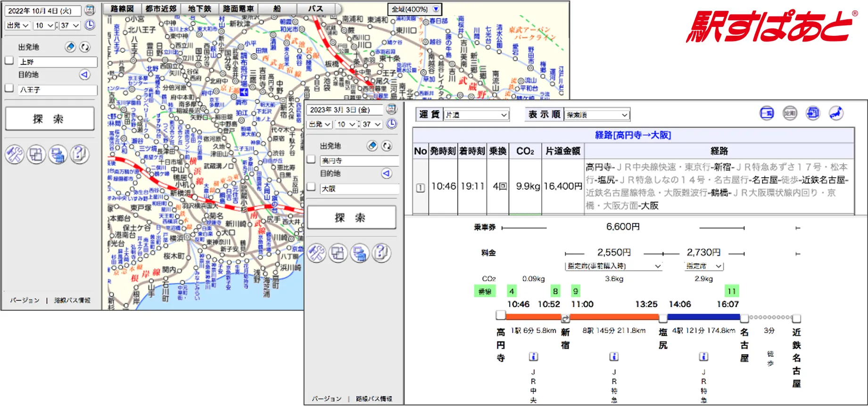
Task: Toggle the checkbox beside 高円寺 station
Action: click(311, 160)
